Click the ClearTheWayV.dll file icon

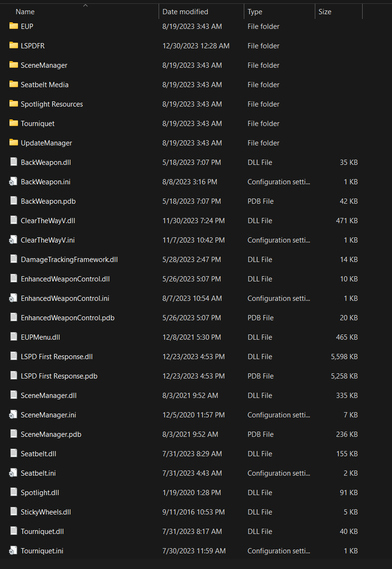[13, 220]
